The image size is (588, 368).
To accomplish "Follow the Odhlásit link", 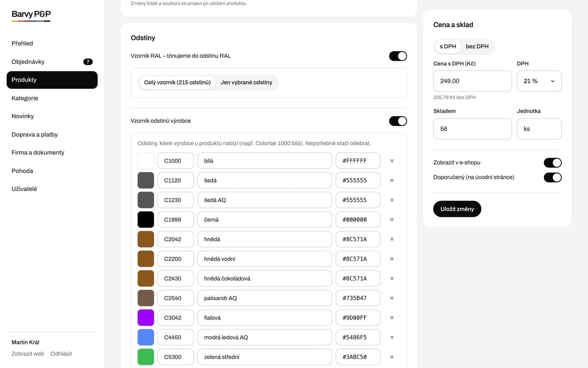I will (x=61, y=354).
